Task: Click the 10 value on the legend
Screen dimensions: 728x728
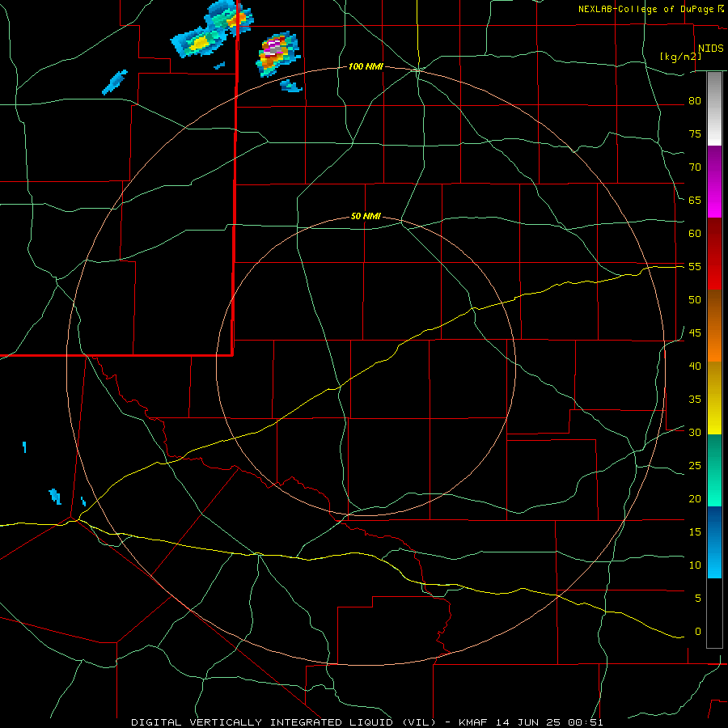Action: (695, 565)
